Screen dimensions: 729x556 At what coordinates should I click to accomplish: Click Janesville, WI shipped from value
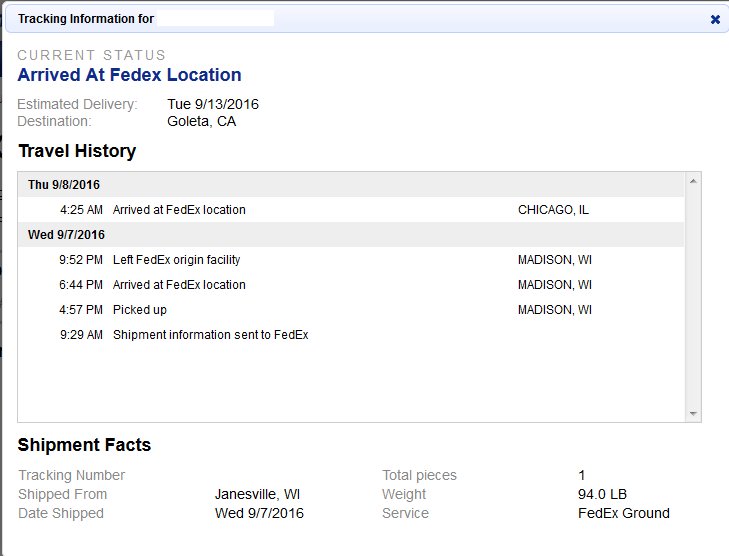pyautogui.click(x=257, y=494)
